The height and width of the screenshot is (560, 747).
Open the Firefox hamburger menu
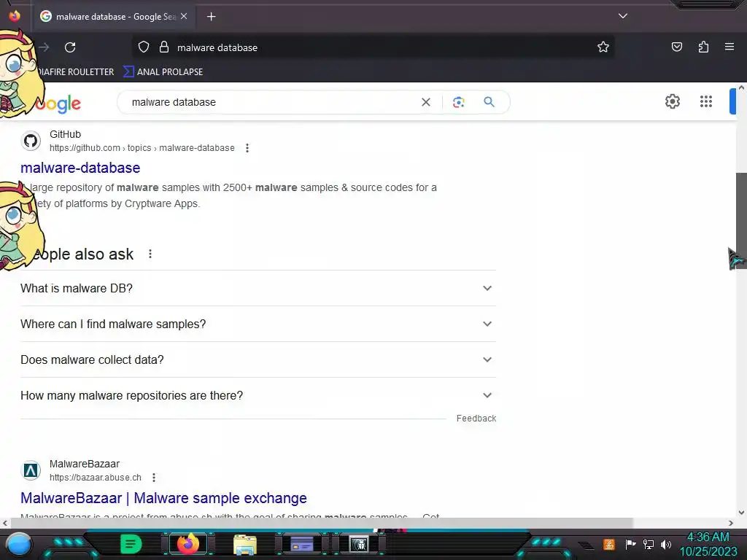[x=729, y=47]
